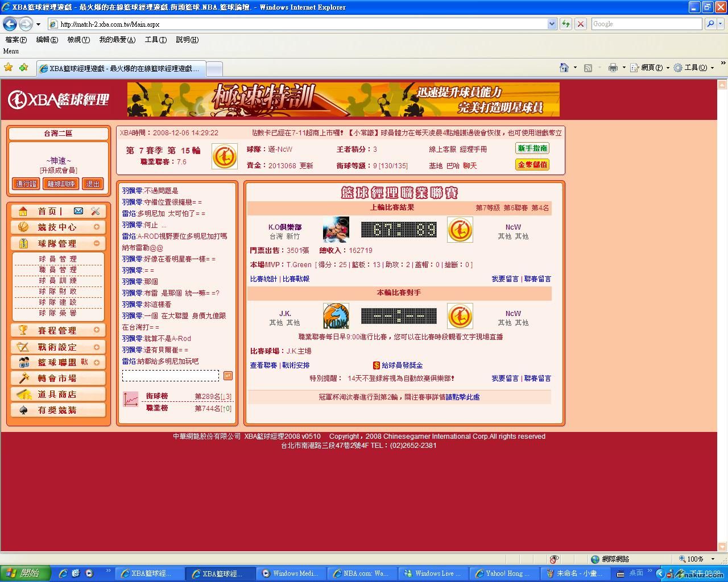The image size is (728, 582).
Task: Click the IE Home toolbar icon
Action: pyautogui.click(x=564, y=68)
